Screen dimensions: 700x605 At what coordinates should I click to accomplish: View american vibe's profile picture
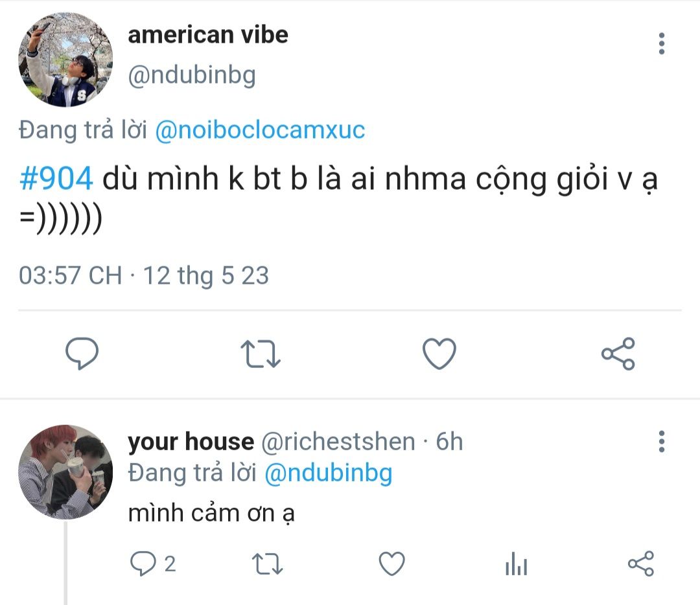coord(65,60)
